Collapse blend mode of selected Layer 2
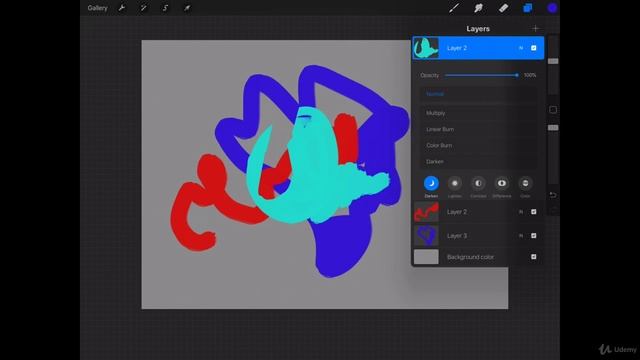Screen dimensions: 640x360 click(x=521, y=48)
